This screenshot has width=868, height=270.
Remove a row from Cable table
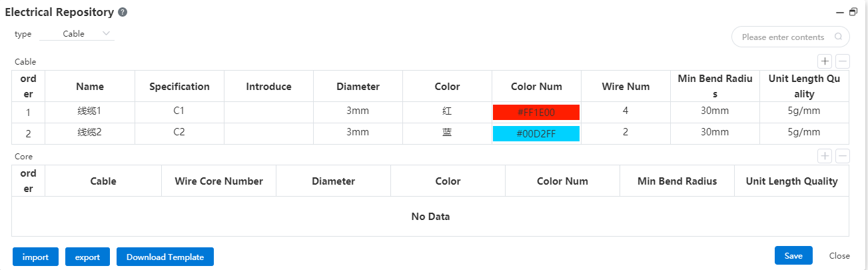pos(842,61)
